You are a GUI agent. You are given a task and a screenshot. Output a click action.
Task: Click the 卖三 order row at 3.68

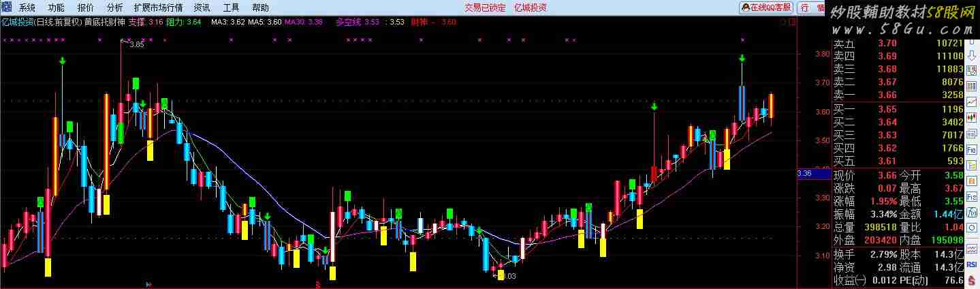coord(898,69)
